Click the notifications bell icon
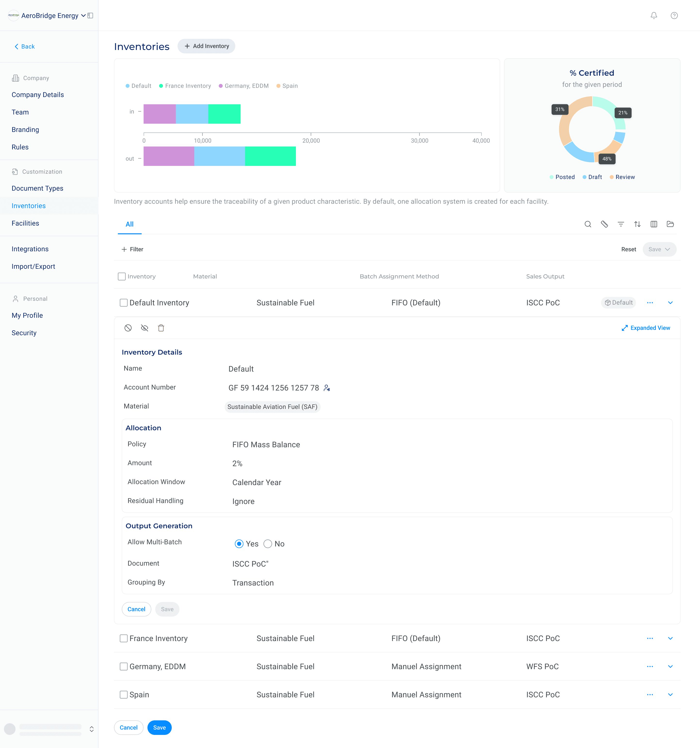Screen dimensions: 700x748 654,16
